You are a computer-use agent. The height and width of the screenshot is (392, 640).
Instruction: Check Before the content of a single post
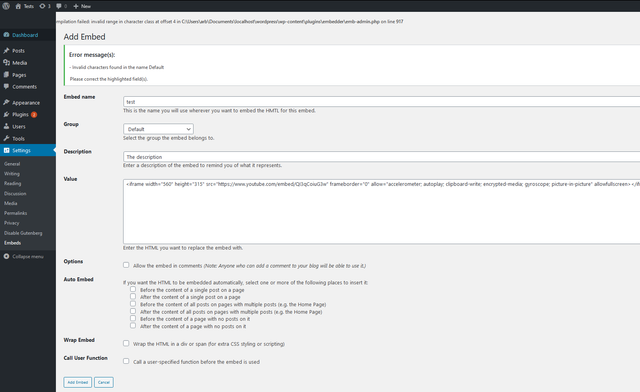tap(133, 289)
